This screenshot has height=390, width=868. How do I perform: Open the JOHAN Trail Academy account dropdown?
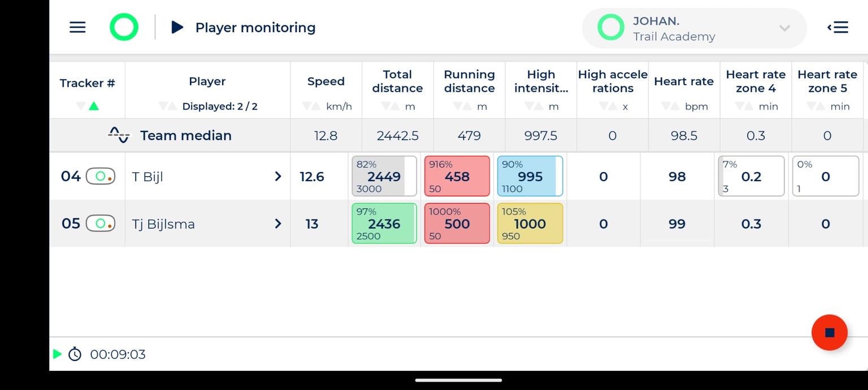(694, 27)
